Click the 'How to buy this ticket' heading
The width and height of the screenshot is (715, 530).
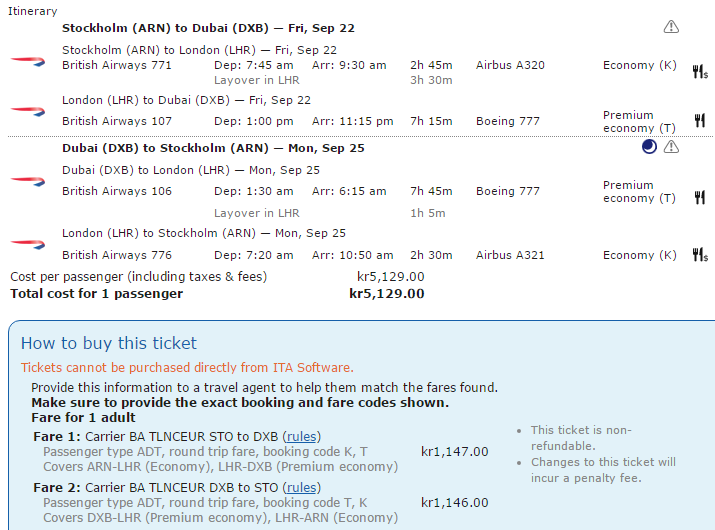pyautogui.click(x=109, y=343)
